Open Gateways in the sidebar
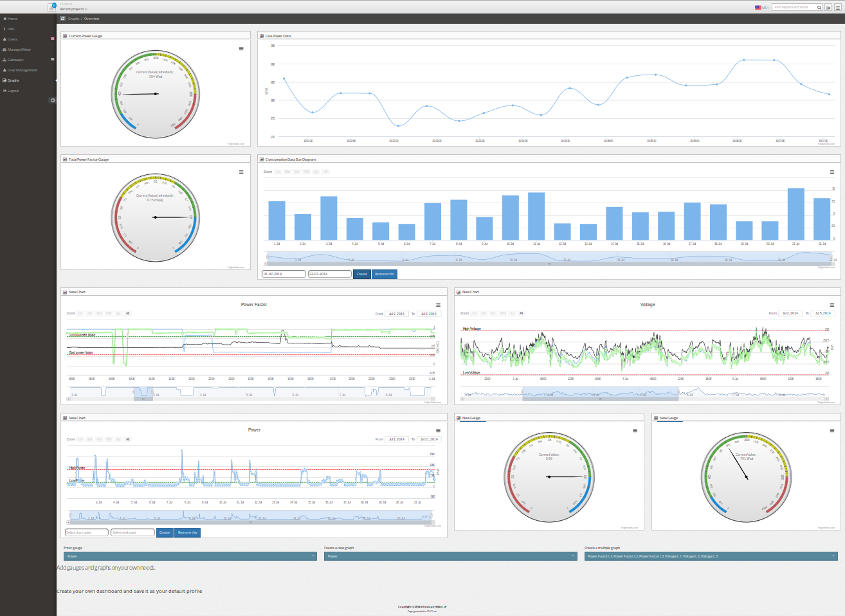Image resolution: width=845 pixels, height=616 pixels. (14, 60)
